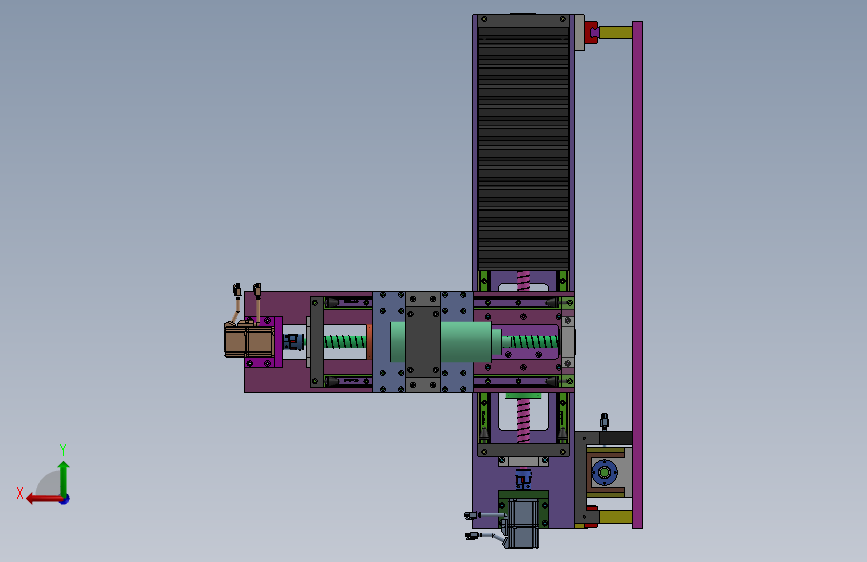The height and width of the screenshot is (562, 867).
Task: Click the red X axis arrow of the triad
Action: (x=44, y=499)
